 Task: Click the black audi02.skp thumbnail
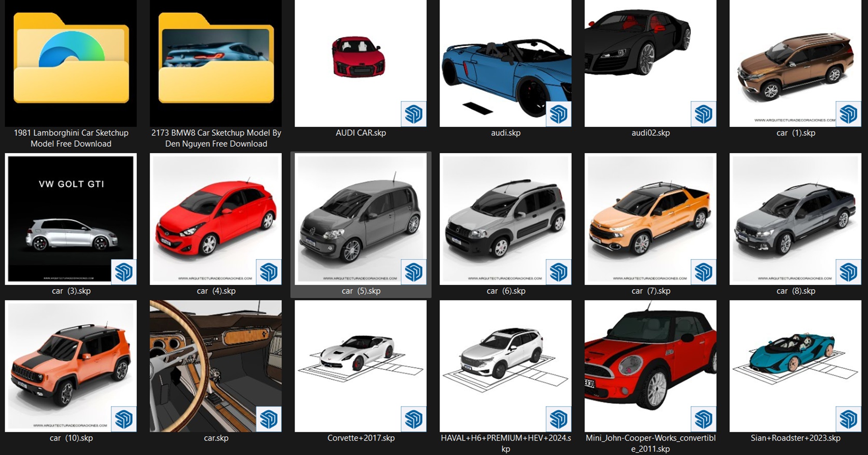[638, 43]
